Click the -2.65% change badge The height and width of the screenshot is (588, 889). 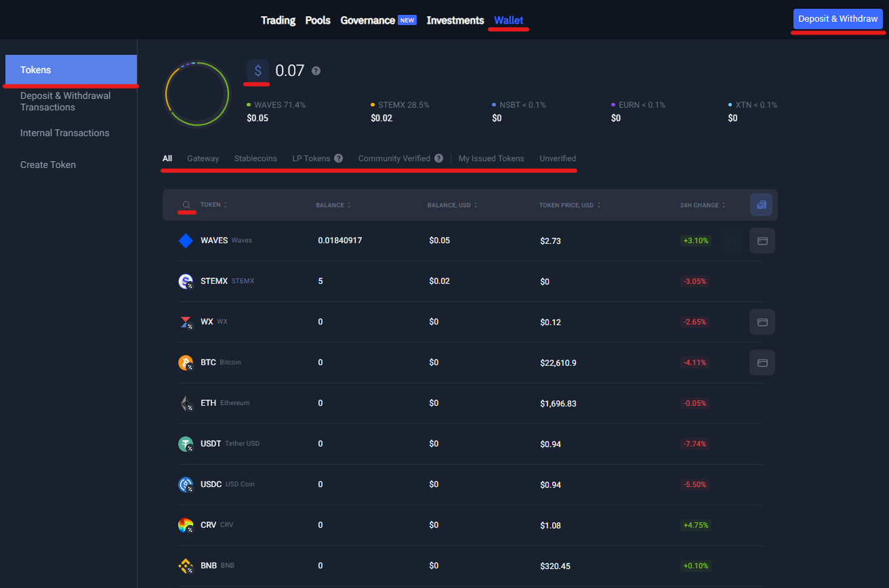(x=695, y=322)
